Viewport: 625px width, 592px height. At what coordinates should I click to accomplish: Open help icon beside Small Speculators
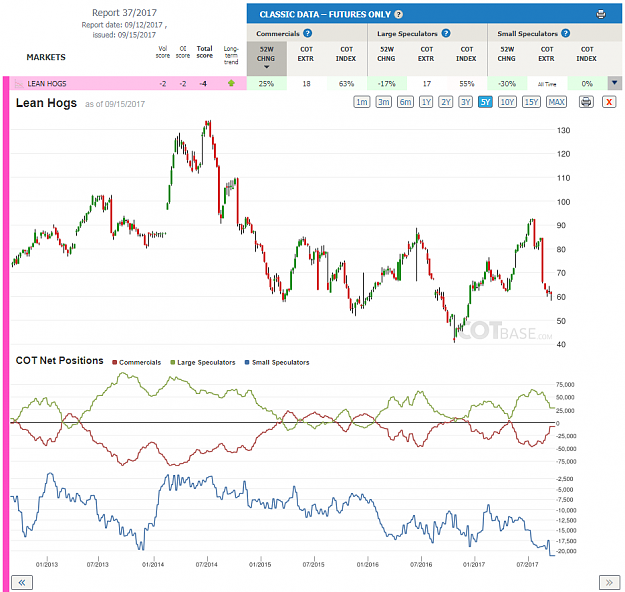point(565,33)
